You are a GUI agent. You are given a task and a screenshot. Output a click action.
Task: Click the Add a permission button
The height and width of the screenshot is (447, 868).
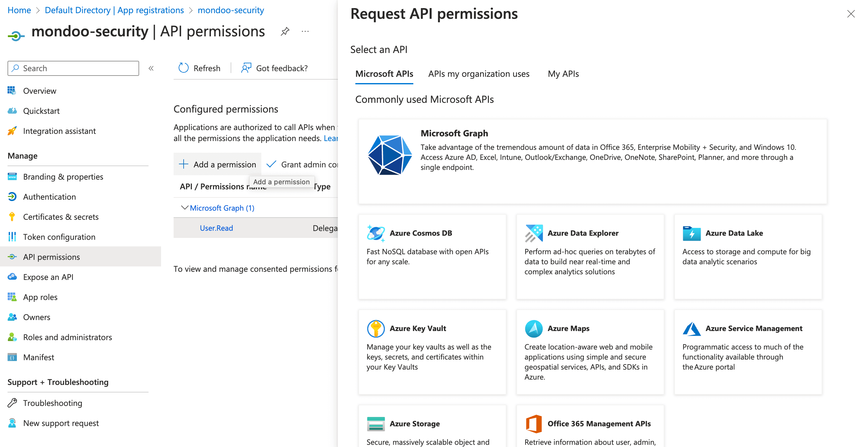coord(217,164)
